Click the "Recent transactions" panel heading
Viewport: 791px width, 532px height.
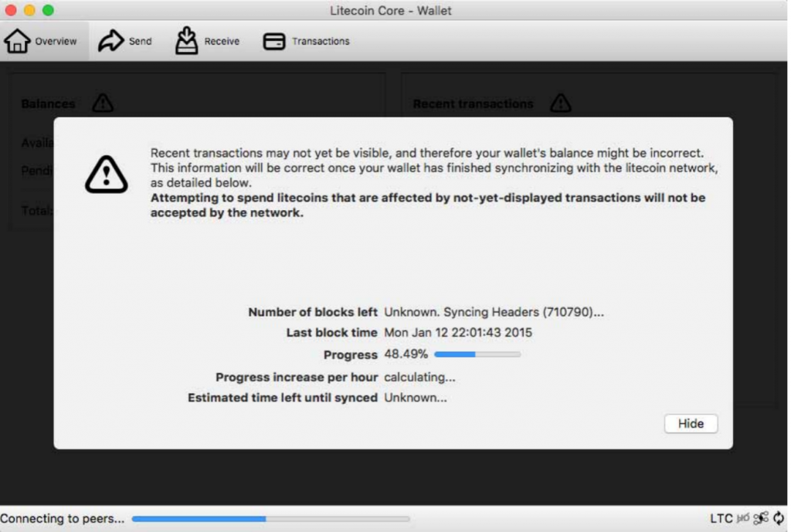tap(474, 104)
